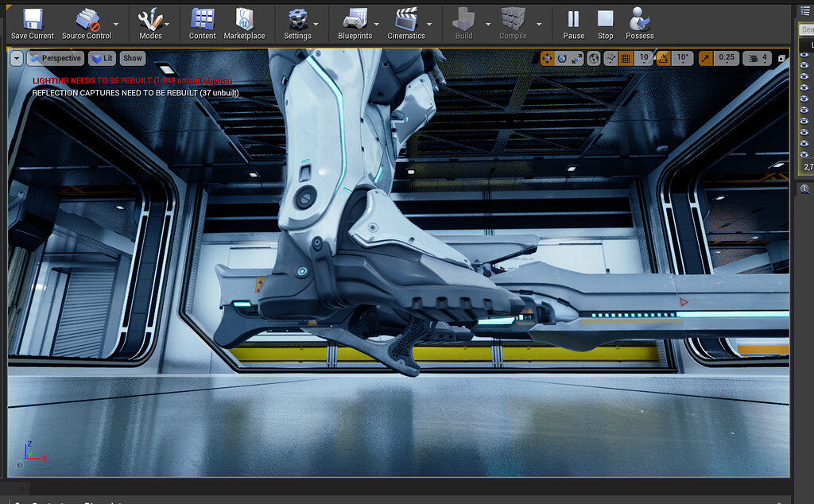Open the grid snap size dropdown showing 10
This screenshot has height=504, width=814.
[x=644, y=58]
